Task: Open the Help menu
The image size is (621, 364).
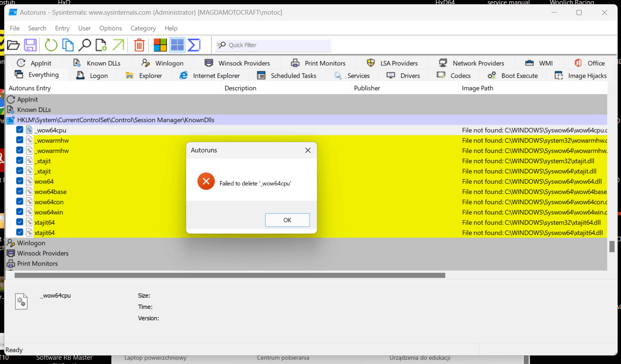Action: 171,28
